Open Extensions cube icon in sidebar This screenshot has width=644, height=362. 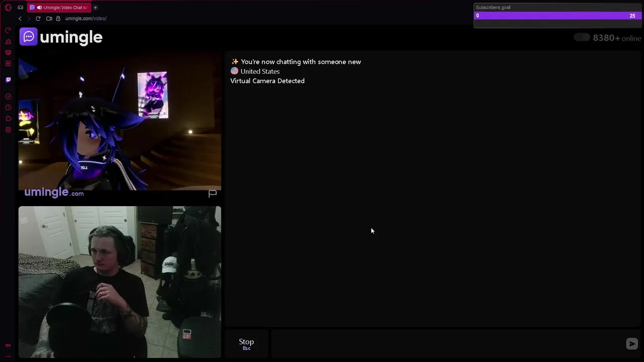[8, 119]
